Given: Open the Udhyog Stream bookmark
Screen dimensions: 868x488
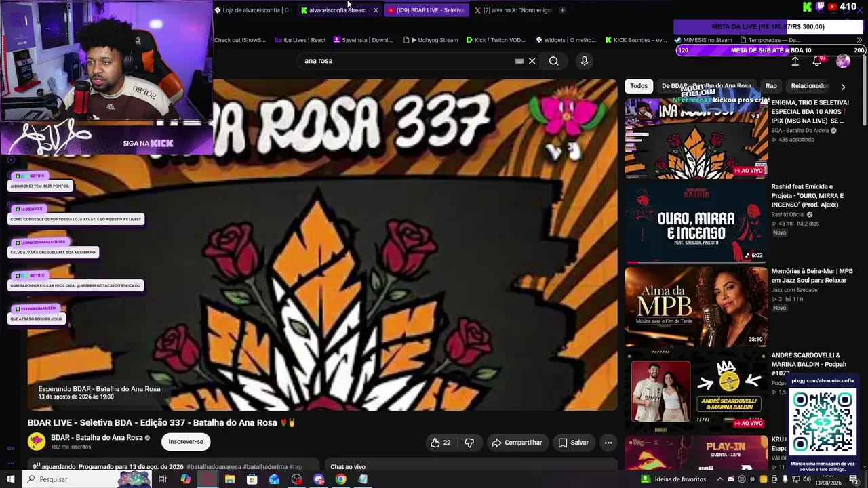Looking at the screenshot, I should (431, 40).
